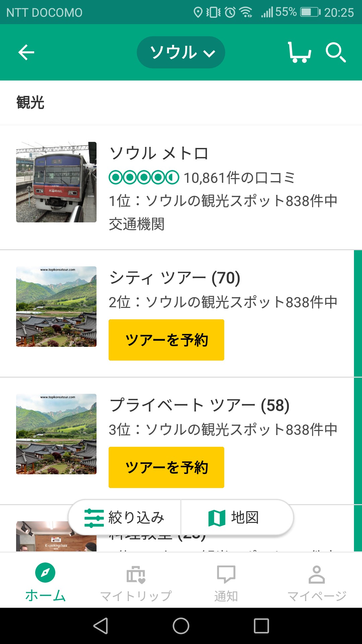Tap the back arrow icon
The width and height of the screenshot is (362, 644).
coord(26,52)
